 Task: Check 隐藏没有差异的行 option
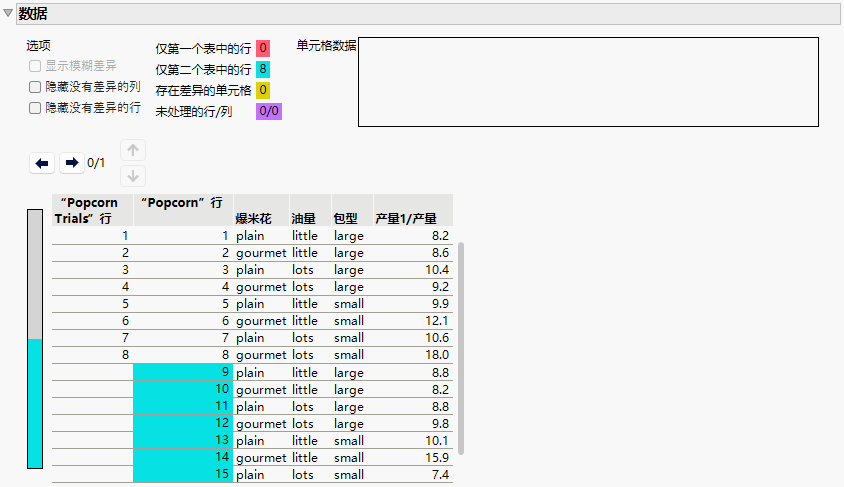pyautogui.click(x=35, y=108)
